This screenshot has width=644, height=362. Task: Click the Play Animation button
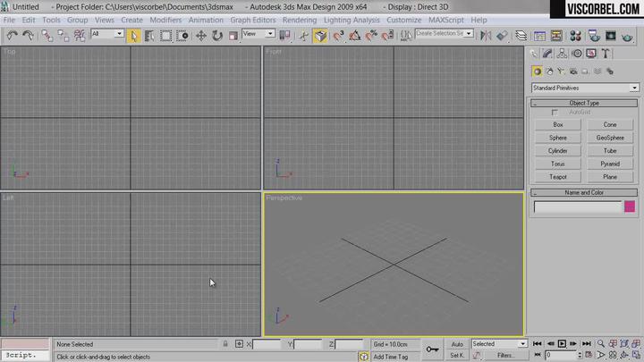point(562,343)
